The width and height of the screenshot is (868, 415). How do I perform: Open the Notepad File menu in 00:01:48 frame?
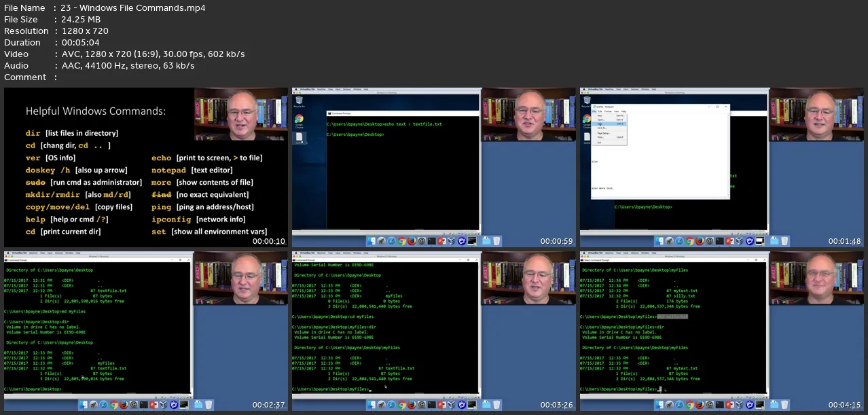tap(594, 111)
